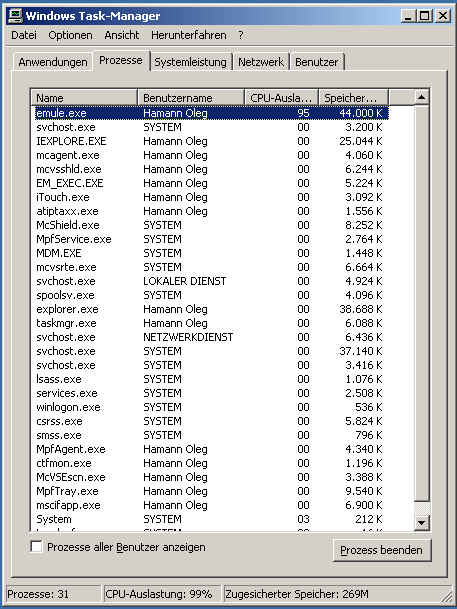Select the EM_EXEC.EXE process
The width and height of the screenshot is (457, 609).
coord(210,183)
